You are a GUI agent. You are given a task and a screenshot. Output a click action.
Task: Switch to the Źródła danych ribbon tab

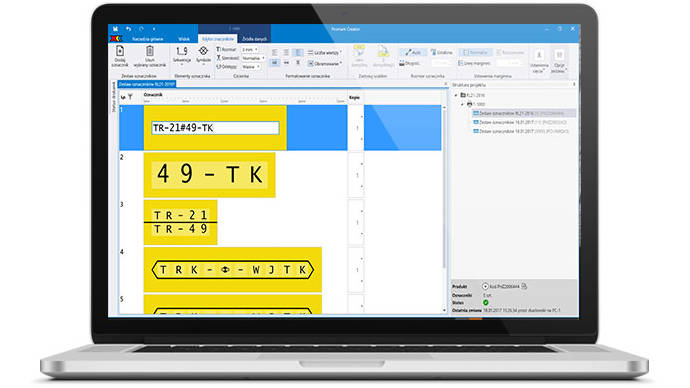254,39
